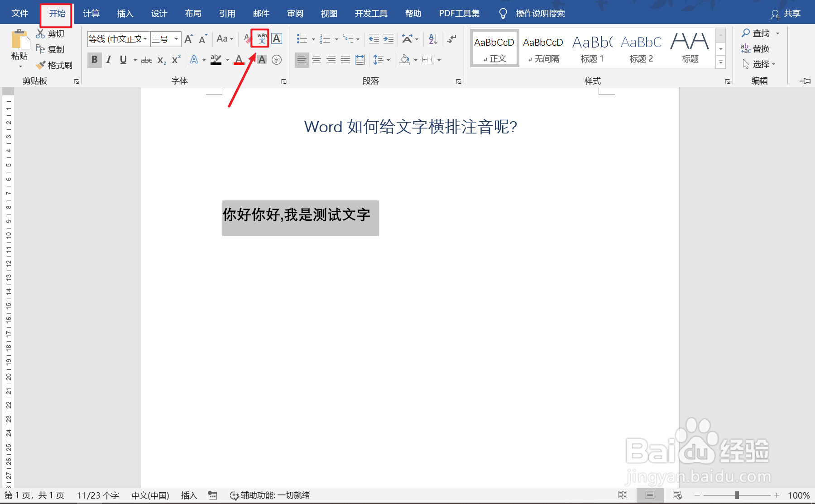The height and width of the screenshot is (504, 815).
Task: Switch to Web Layout view
Action: pos(677,495)
